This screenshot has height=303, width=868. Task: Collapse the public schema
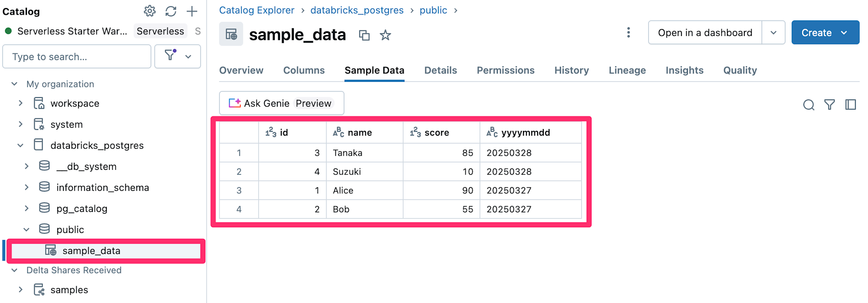(x=26, y=229)
